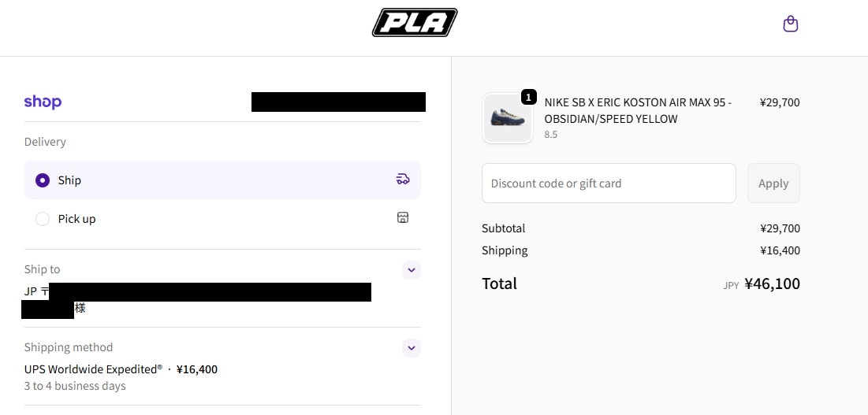Click the quantity badge on the product image
The width and height of the screenshot is (868, 415).
[529, 97]
